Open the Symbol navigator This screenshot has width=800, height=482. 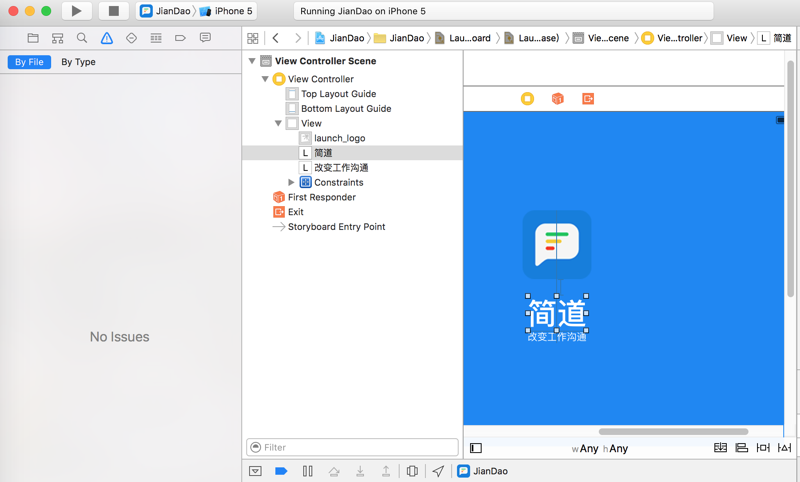pos(58,38)
